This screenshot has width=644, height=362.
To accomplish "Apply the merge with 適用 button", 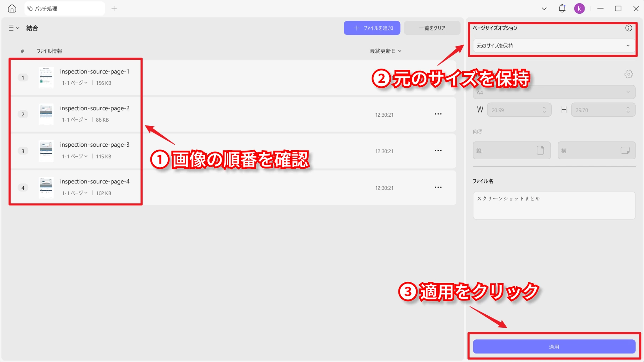I will click(554, 347).
